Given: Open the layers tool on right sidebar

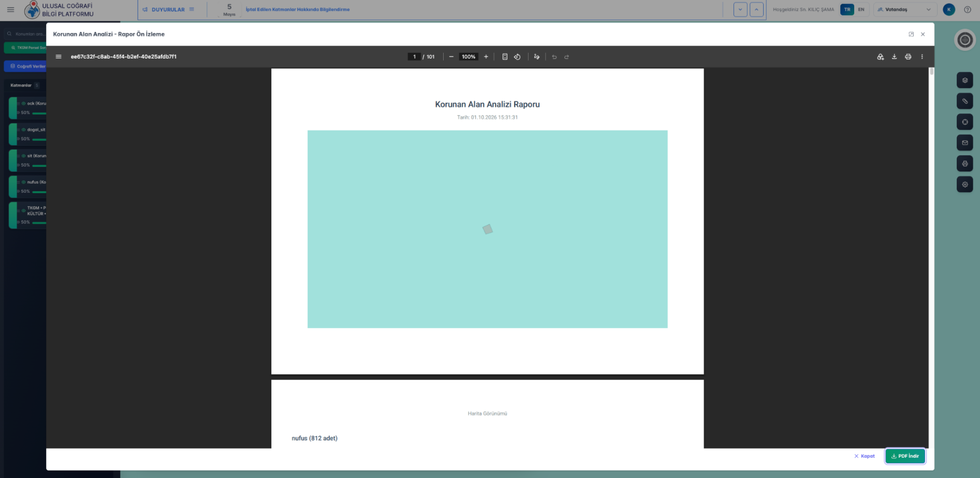Looking at the screenshot, I should (x=965, y=80).
